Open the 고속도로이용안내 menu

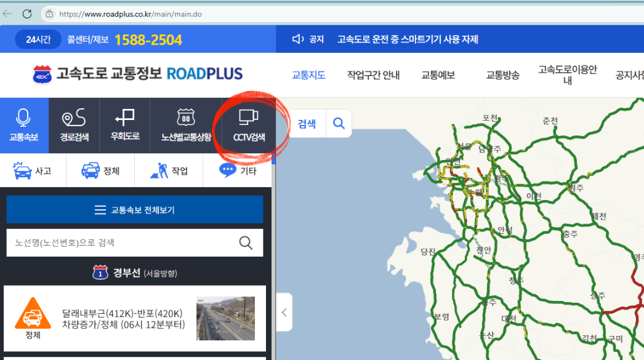(568, 74)
